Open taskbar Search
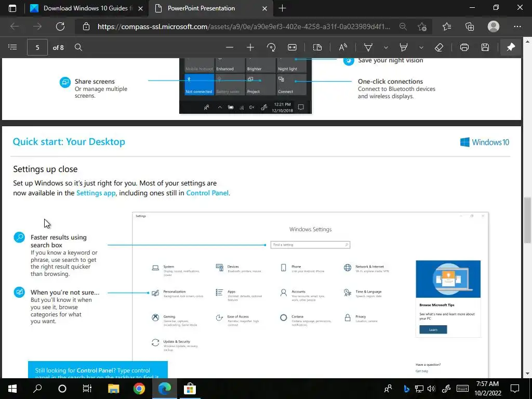Screen dimensions: 532x399 (x=37, y=389)
